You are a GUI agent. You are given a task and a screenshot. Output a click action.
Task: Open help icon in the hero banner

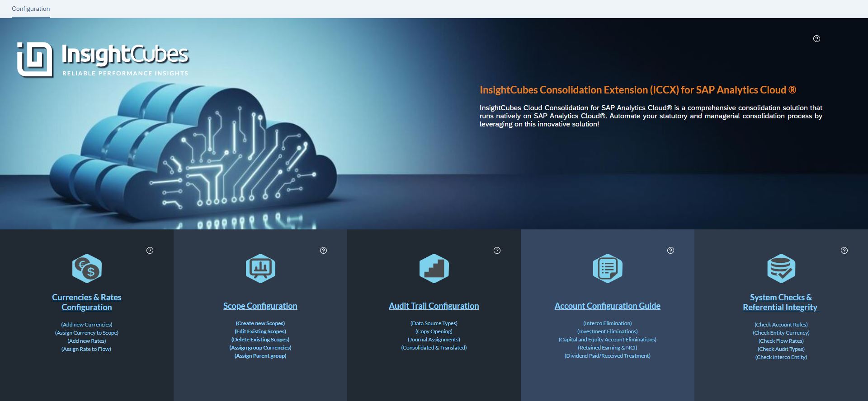click(x=816, y=39)
